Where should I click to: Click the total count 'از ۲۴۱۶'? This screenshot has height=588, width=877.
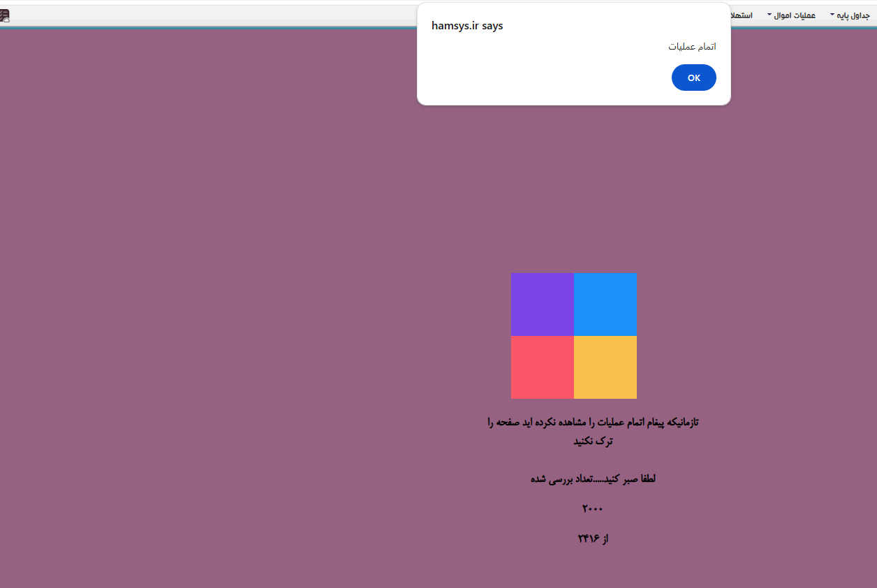(593, 538)
